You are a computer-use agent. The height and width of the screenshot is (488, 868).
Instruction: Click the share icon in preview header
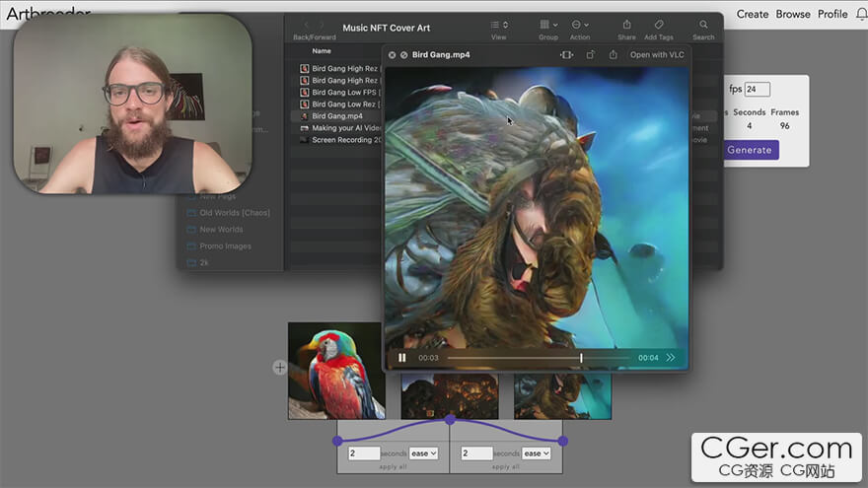[613, 55]
